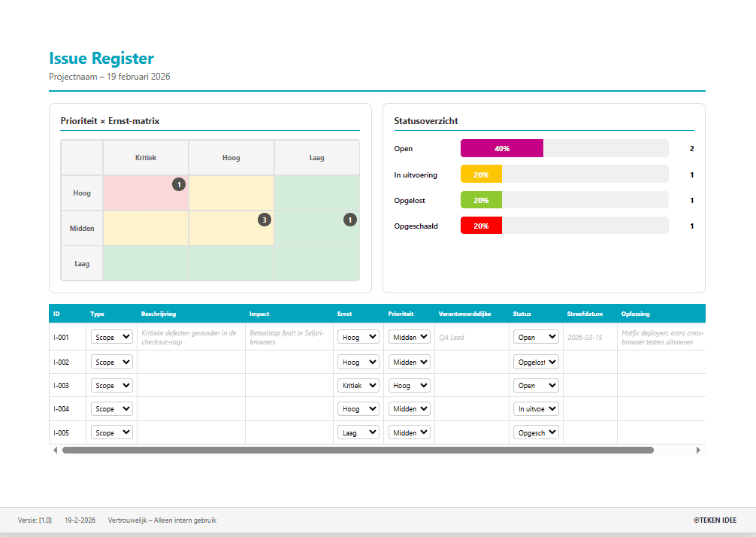Viewport: 756px width, 537px height.
Task: Open the Scope dropdown for issue I-004
Action: (x=111, y=408)
